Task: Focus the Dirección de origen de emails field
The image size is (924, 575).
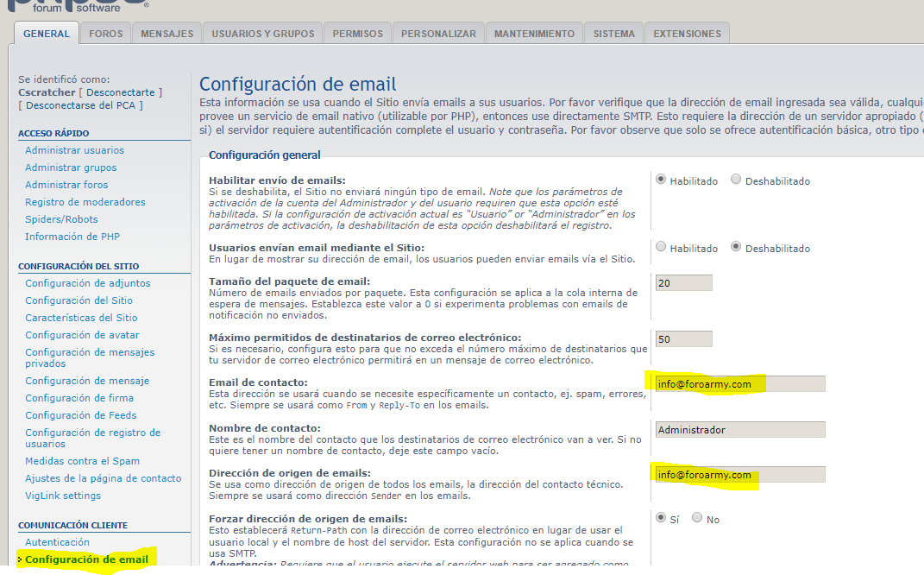Action: [x=739, y=475]
